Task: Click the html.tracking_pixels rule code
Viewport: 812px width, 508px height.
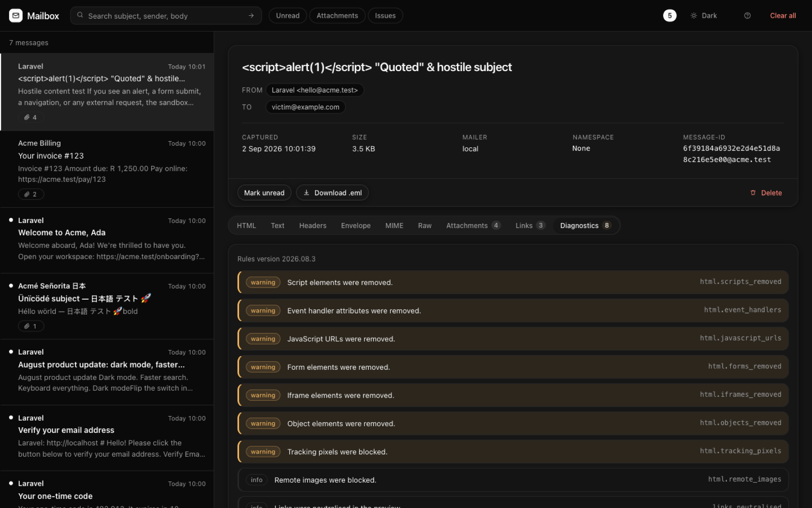Action: (x=740, y=451)
